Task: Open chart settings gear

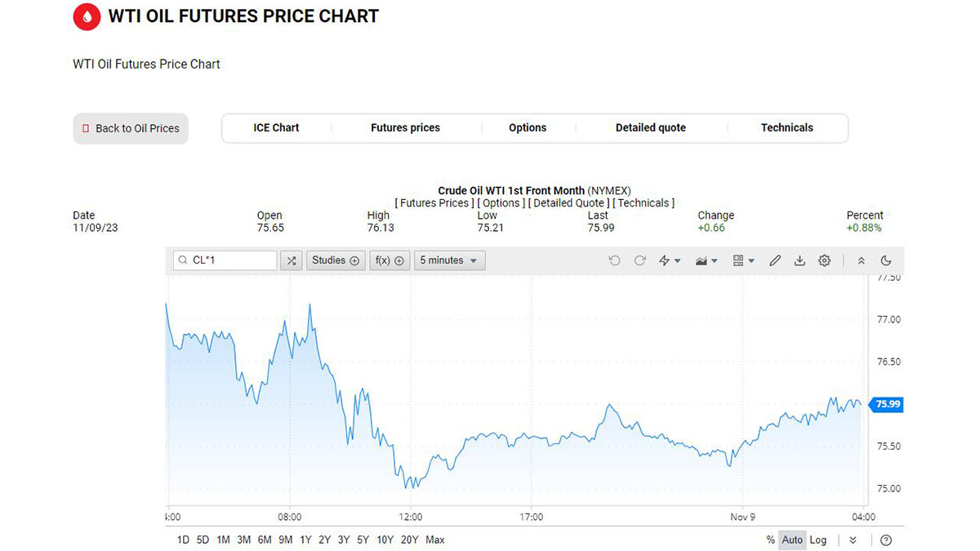Action: click(x=825, y=260)
